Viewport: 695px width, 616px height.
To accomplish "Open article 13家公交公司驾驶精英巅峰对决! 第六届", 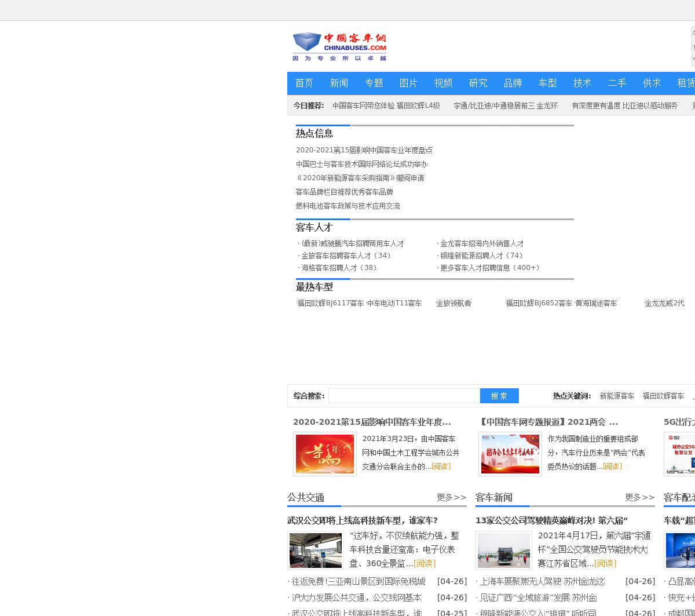I will pyautogui.click(x=551, y=520).
